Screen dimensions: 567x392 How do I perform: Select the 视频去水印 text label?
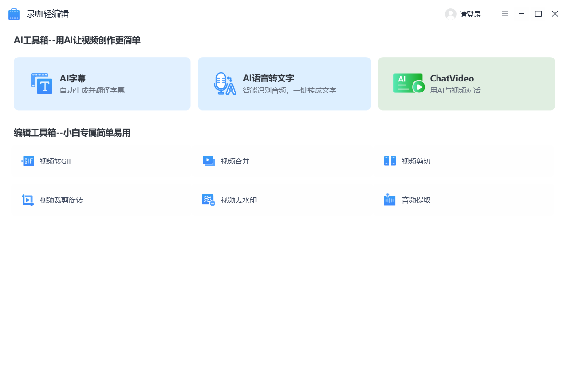(238, 200)
